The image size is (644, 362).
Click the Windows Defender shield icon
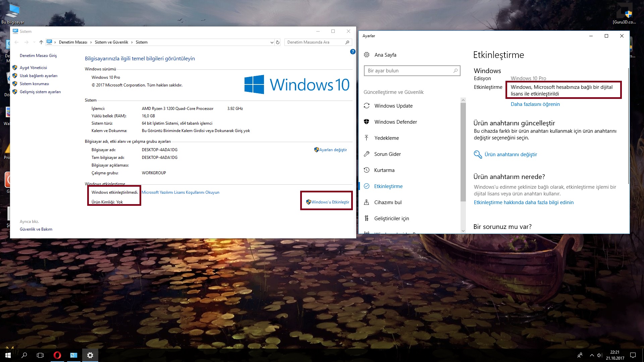point(367,122)
